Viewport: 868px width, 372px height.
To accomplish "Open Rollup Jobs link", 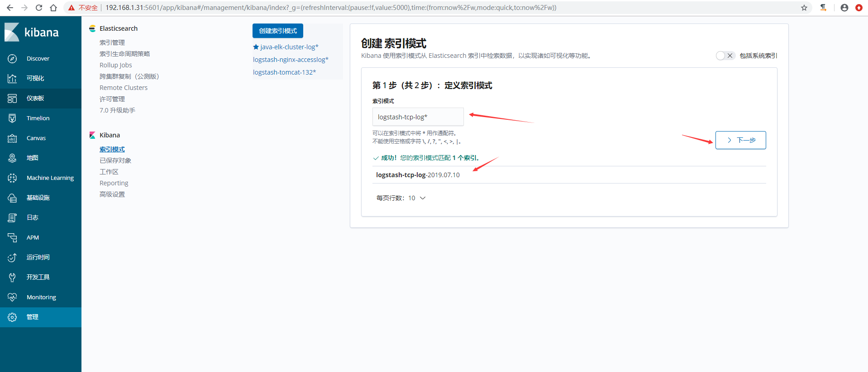I will coord(116,65).
